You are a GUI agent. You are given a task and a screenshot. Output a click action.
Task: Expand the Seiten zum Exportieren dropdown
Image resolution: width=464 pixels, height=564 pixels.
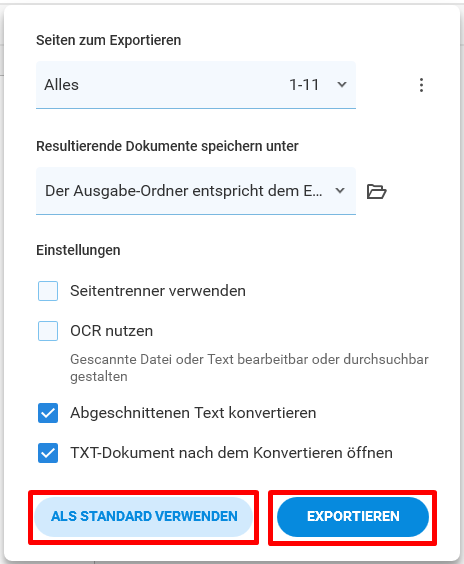[x=196, y=85]
